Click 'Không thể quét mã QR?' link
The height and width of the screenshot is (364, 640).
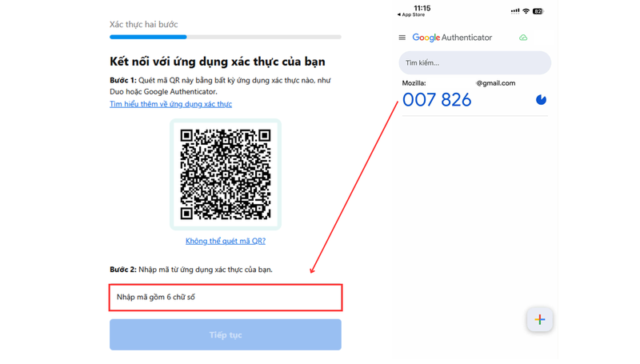226,241
